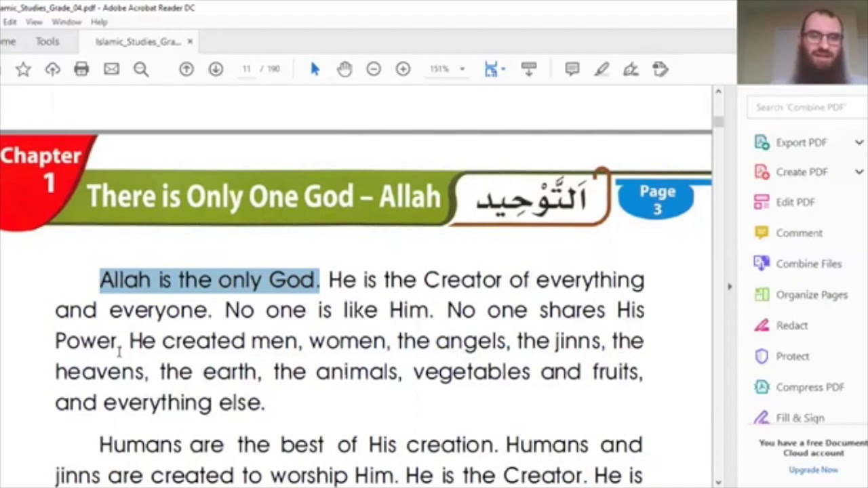Click the upload to cloud icon
868x488 pixels.
click(52, 69)
